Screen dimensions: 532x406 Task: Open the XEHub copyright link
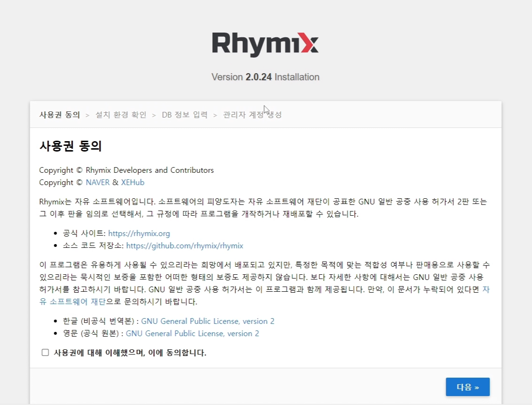click(133, 182)
